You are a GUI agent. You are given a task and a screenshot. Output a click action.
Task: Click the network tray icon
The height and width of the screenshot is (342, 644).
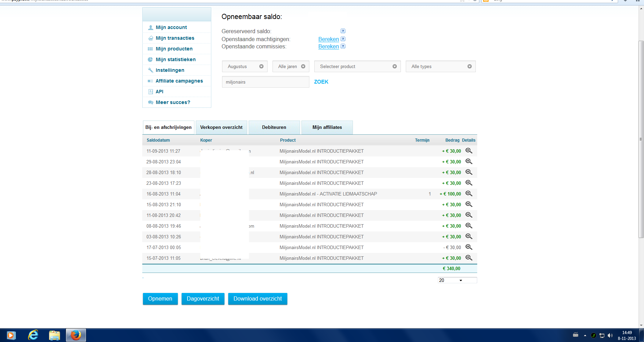(x=602, y=335)
